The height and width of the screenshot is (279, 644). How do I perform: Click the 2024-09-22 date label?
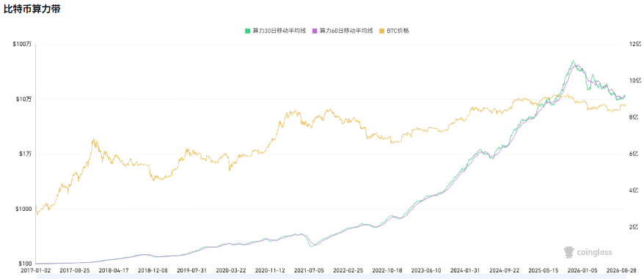tap(505, 270)
